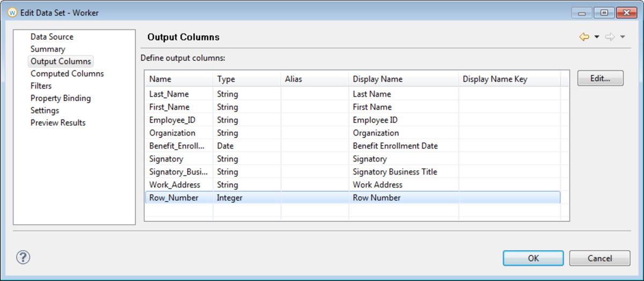Click the Type column header
644x281 pixels.
(247, 79)
